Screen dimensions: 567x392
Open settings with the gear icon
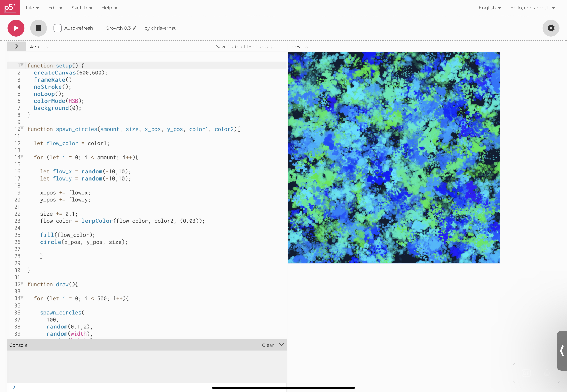(x=551, y=28)
